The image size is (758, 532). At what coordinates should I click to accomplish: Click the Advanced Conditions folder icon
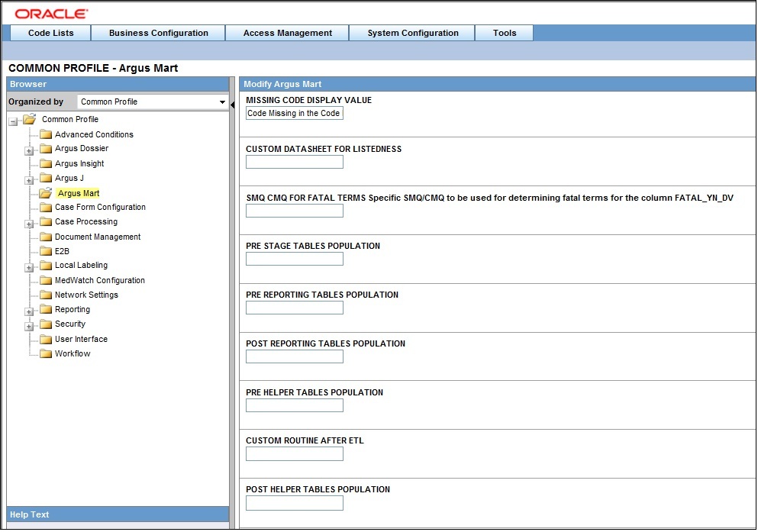pos(46,134)
